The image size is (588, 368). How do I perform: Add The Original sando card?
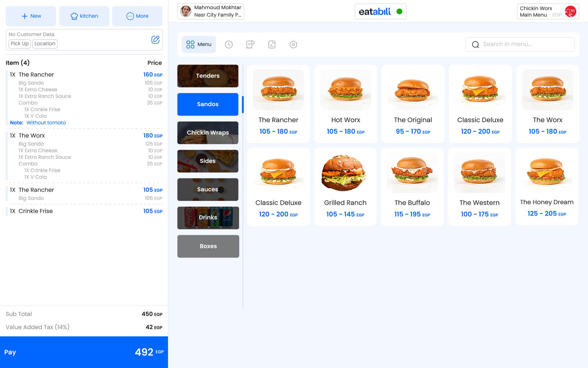pos(413,104)
